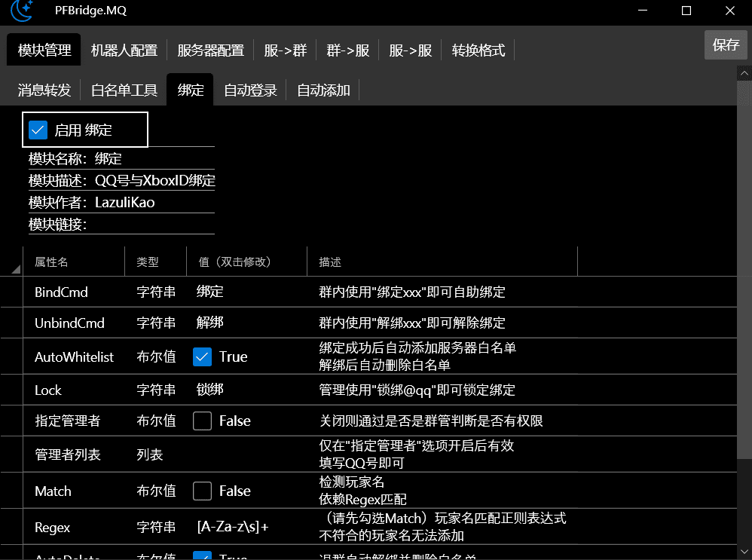Click the PFBridge.MQ moon app icon

[x=22, y=11]
